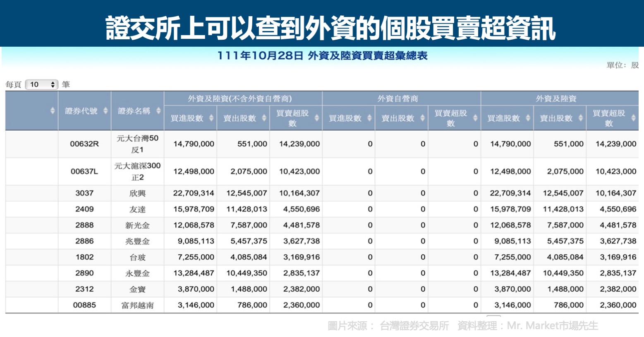Click security name 兆豐金

click(137, 241)
